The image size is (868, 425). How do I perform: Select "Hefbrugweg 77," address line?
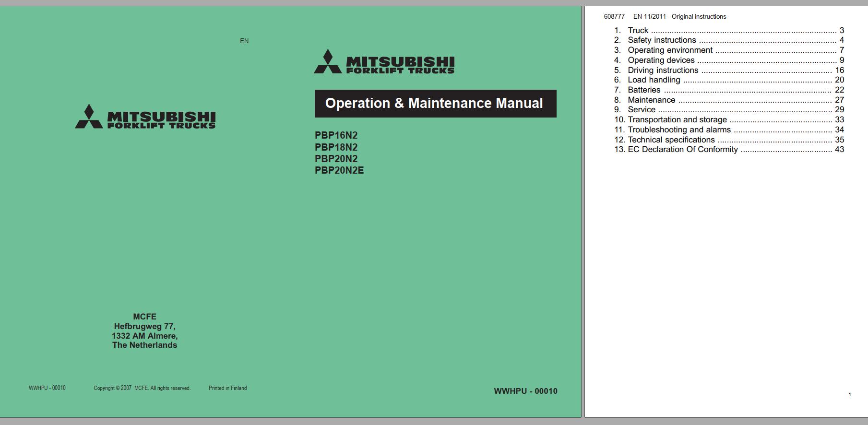tap(144, 326)
